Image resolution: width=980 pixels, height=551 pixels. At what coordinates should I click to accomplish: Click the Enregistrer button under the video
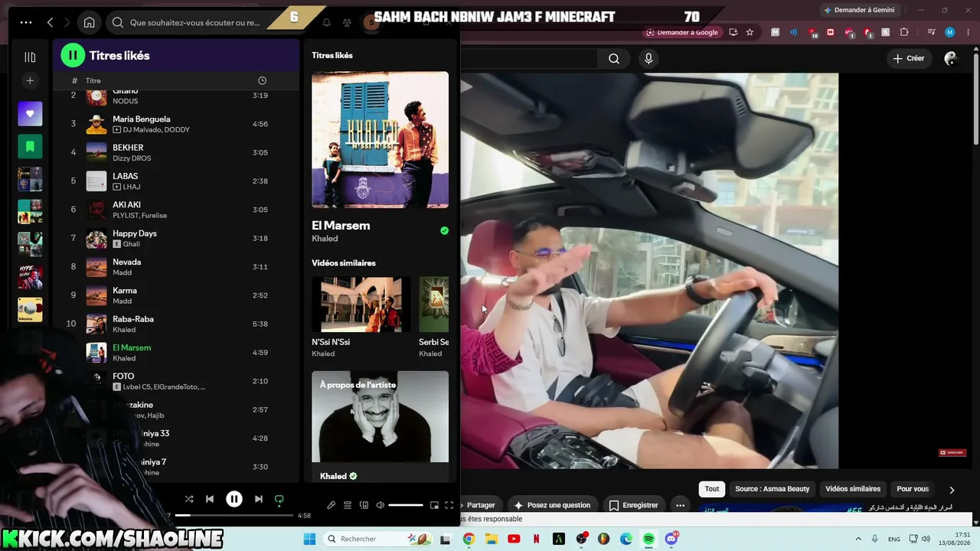pos(633,505)
